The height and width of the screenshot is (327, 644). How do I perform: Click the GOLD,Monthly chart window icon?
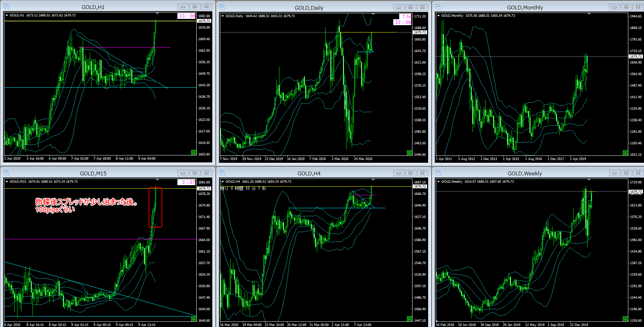pos(438,7)
